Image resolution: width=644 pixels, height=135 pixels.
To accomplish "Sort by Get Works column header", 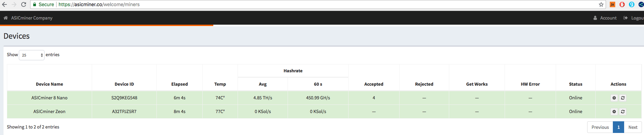I will tap(477, 84).
